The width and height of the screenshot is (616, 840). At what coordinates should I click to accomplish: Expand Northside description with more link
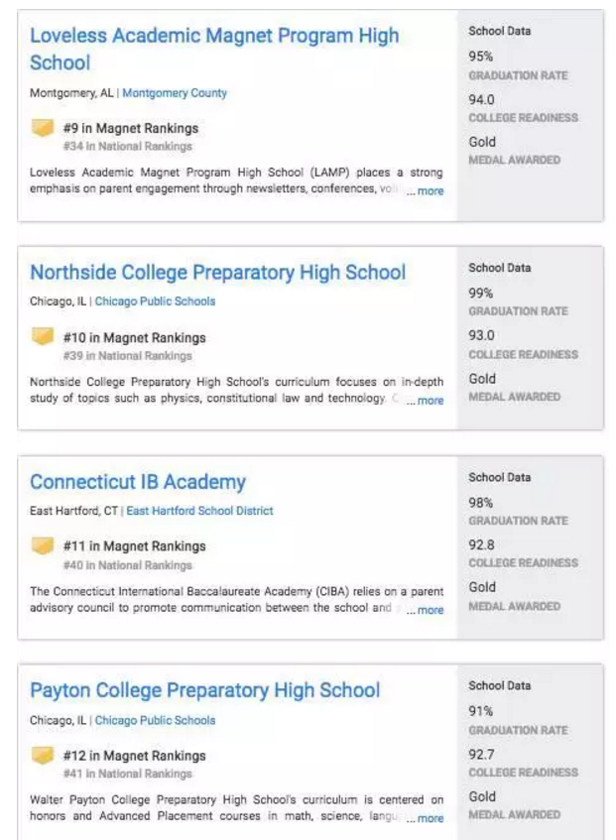pyautogui.click(x=430, y=401)
